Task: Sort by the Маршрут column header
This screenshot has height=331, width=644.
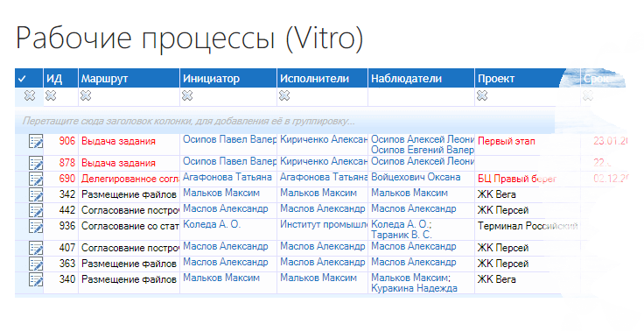Action: [129, 79]
